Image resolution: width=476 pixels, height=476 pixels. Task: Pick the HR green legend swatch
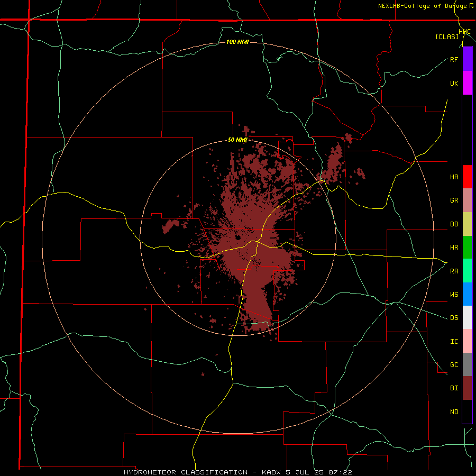(x=467, y=248)
